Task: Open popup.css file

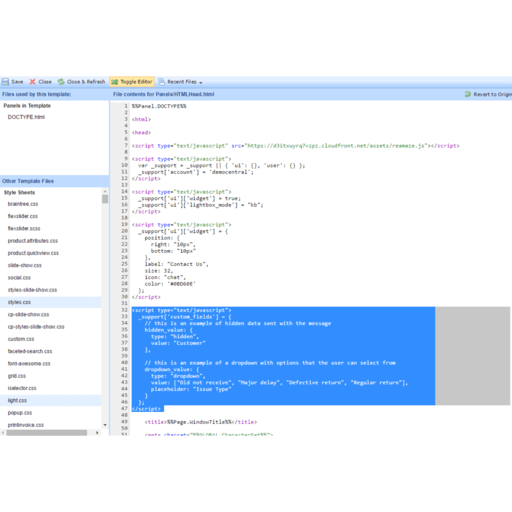Action: point(20,413)
